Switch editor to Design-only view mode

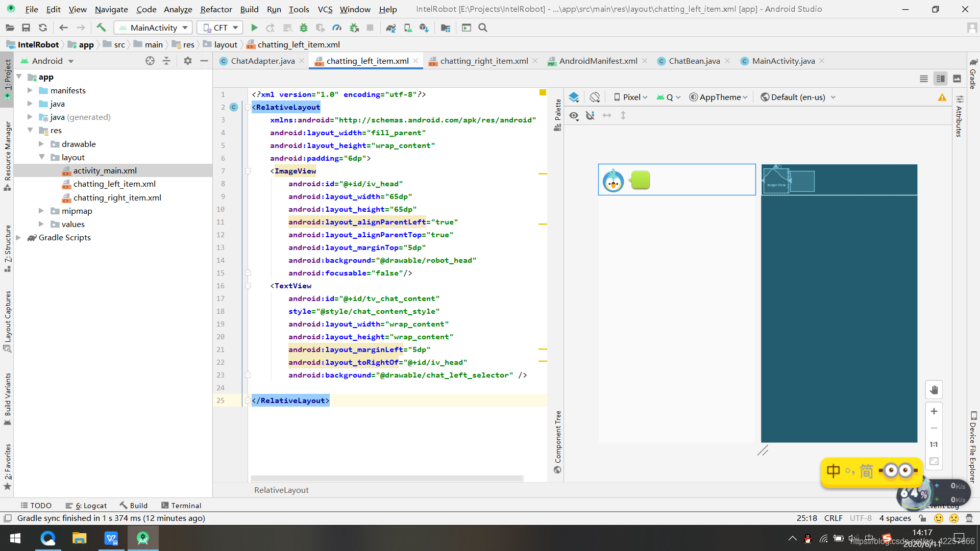(x=957, y=79)
